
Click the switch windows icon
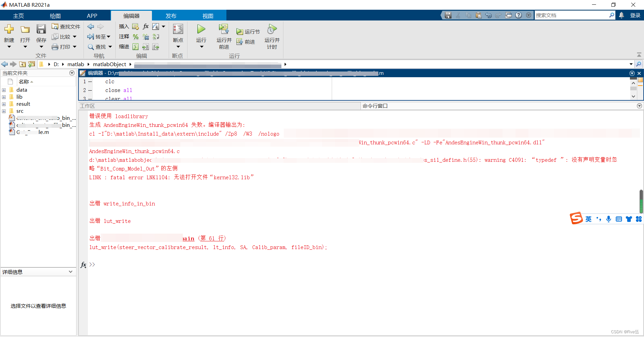[508, 15]
